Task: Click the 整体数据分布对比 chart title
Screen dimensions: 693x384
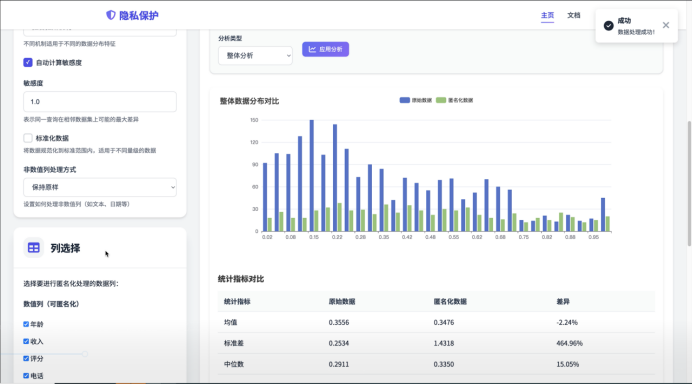Action: (x=249, y=101)
